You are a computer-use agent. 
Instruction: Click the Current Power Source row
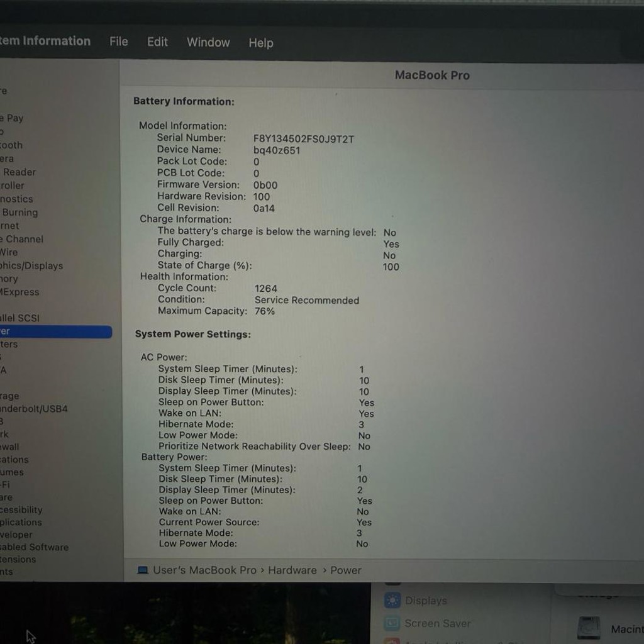tap(265, 522)
